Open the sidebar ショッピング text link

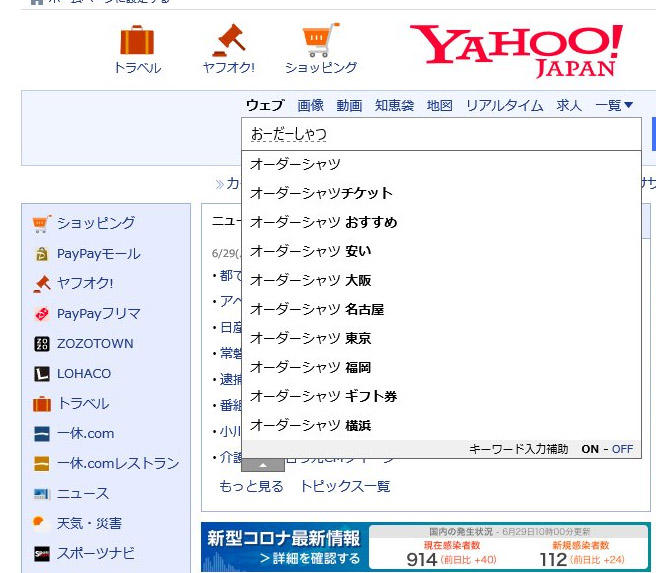click(96, 223)
